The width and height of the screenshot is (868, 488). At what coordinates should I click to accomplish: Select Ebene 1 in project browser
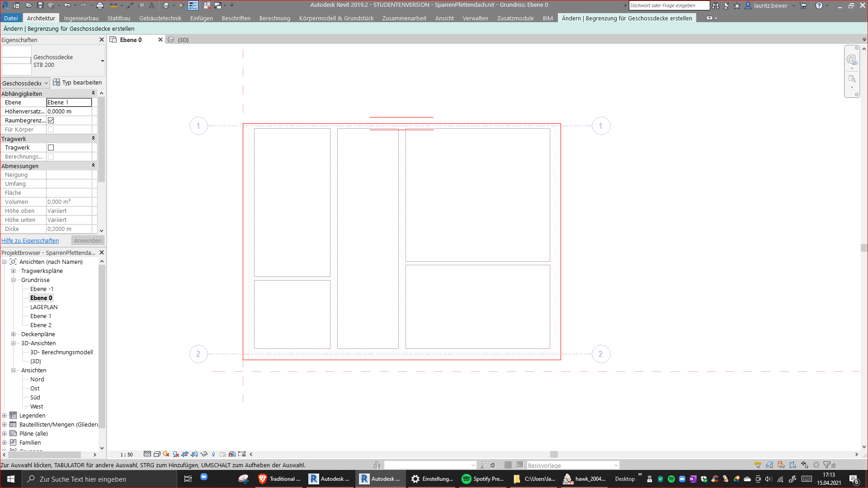(x=41, y=316)
